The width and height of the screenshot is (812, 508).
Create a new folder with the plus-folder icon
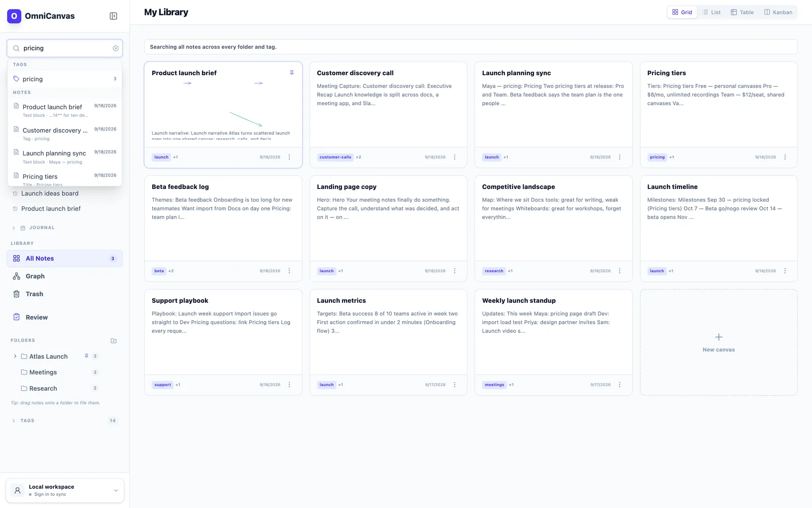pos(114,341)
